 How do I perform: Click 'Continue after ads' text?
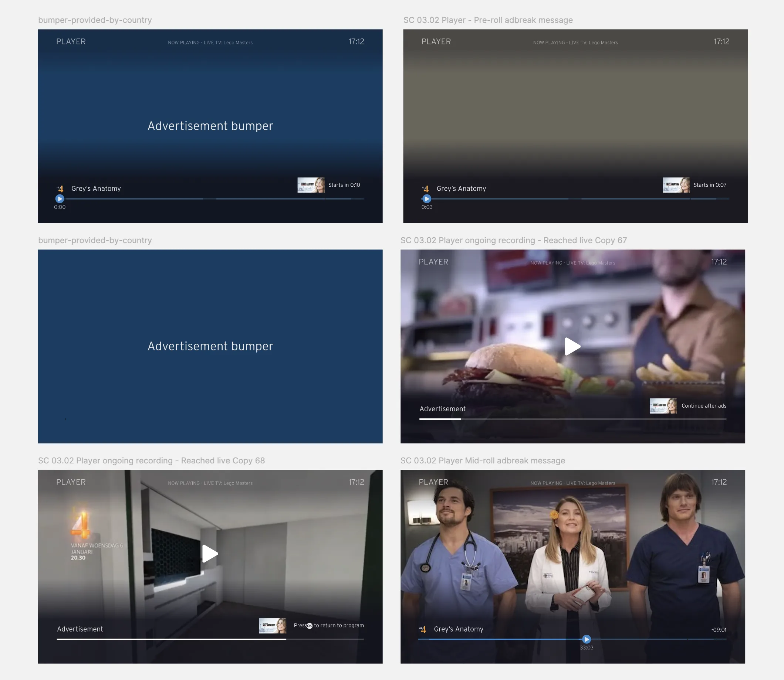pyautogui.click(x=704, y=406)
